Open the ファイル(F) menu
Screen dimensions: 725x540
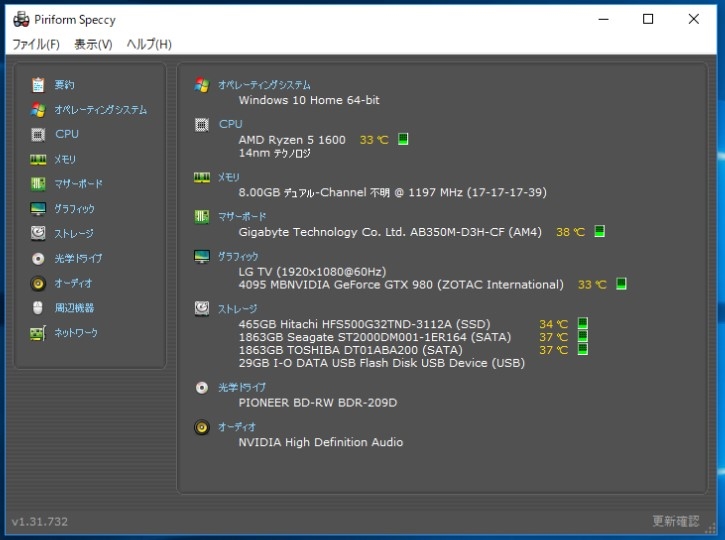pos(36,44)
